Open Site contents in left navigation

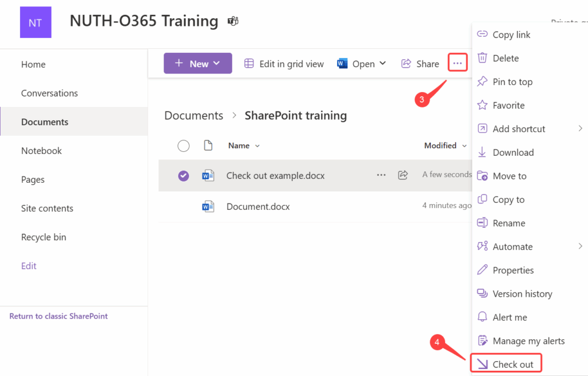pyautogui.click(x=47, y=208)
